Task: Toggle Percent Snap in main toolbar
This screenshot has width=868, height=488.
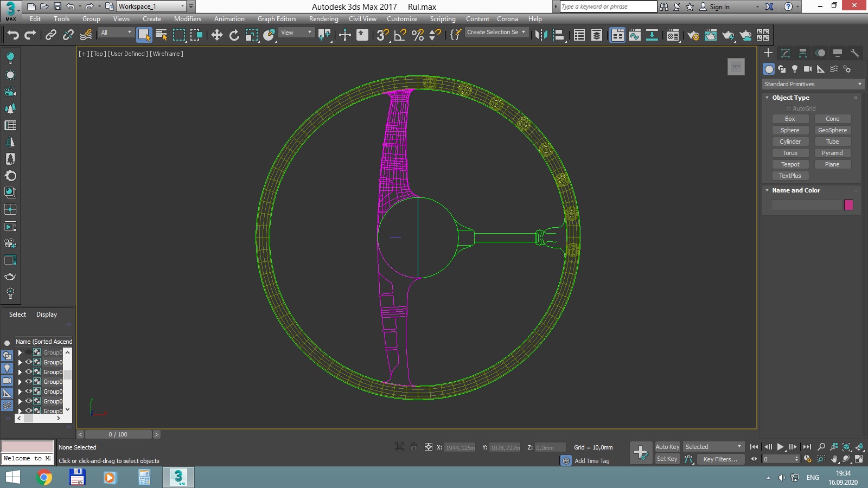Action: click(417, 35)
